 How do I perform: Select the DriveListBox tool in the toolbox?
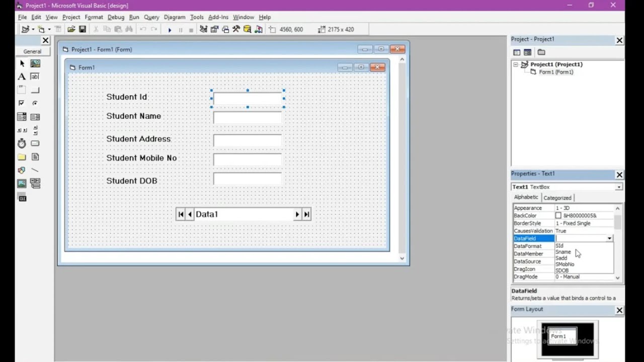35,143
